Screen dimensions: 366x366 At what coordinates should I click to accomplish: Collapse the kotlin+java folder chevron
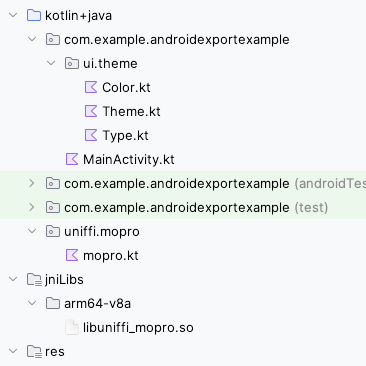coord(13,15)
